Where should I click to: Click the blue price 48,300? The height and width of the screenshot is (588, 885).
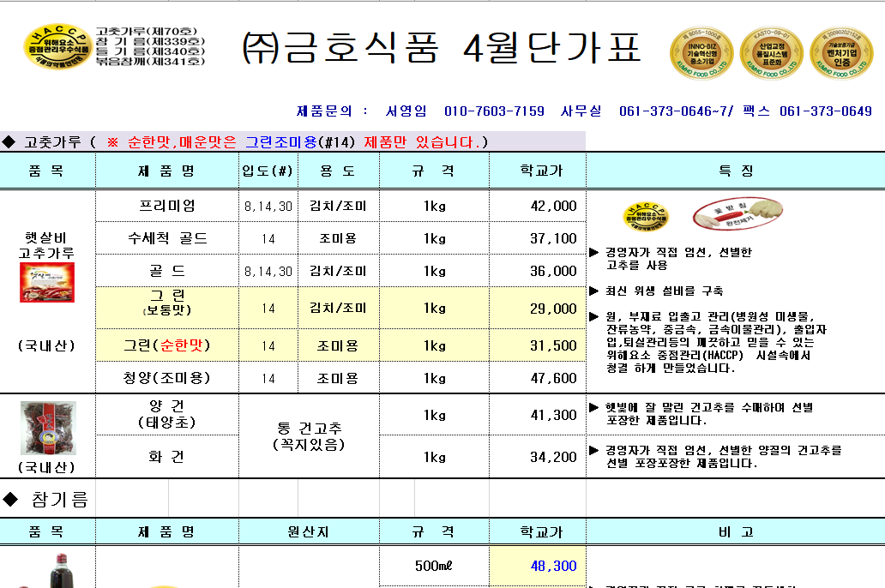pos(553,566)
